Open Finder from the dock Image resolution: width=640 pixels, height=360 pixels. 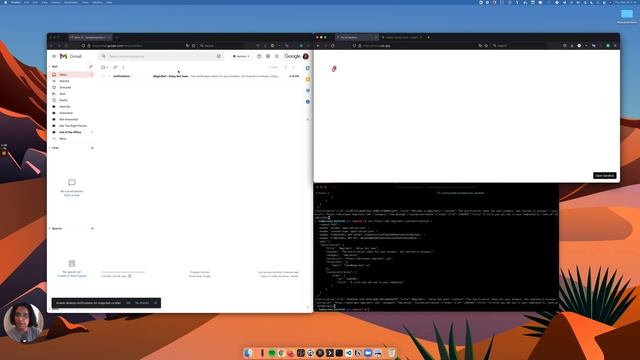pos(248,353)
